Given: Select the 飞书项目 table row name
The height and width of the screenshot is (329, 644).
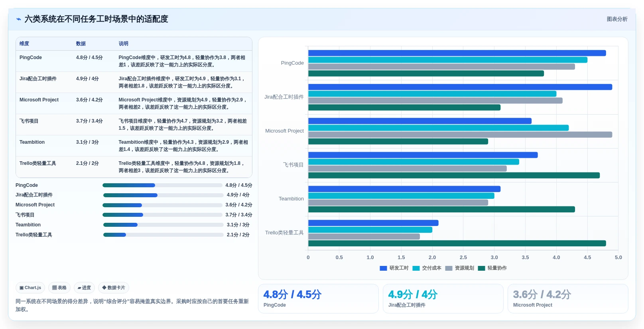Looking at the screenshot, I should [29, 121].
